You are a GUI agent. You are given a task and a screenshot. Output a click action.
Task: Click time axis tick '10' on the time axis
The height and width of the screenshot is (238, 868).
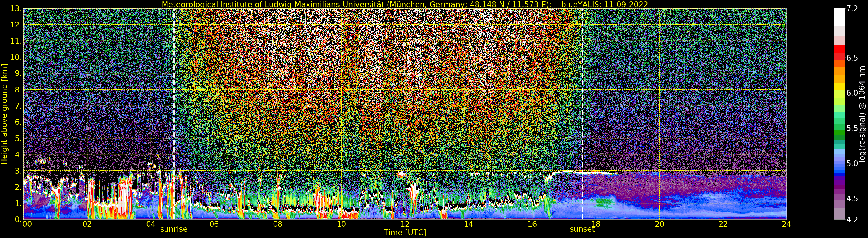pos(341,224)
